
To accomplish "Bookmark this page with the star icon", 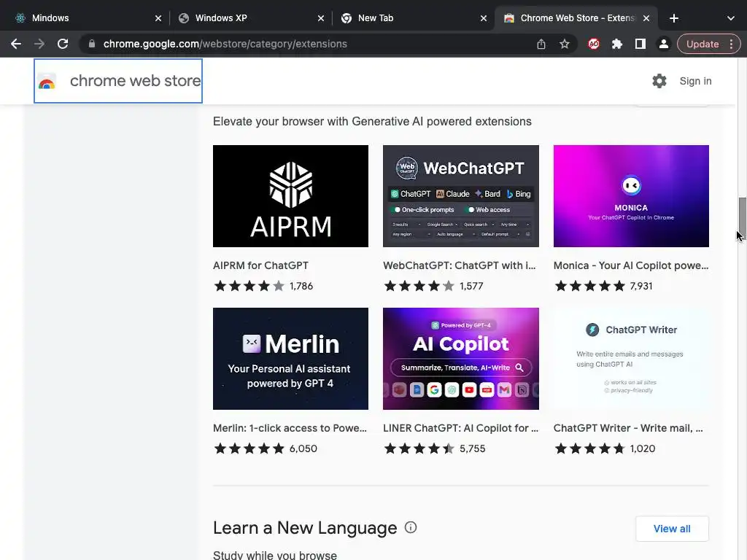I will (565, 44).
